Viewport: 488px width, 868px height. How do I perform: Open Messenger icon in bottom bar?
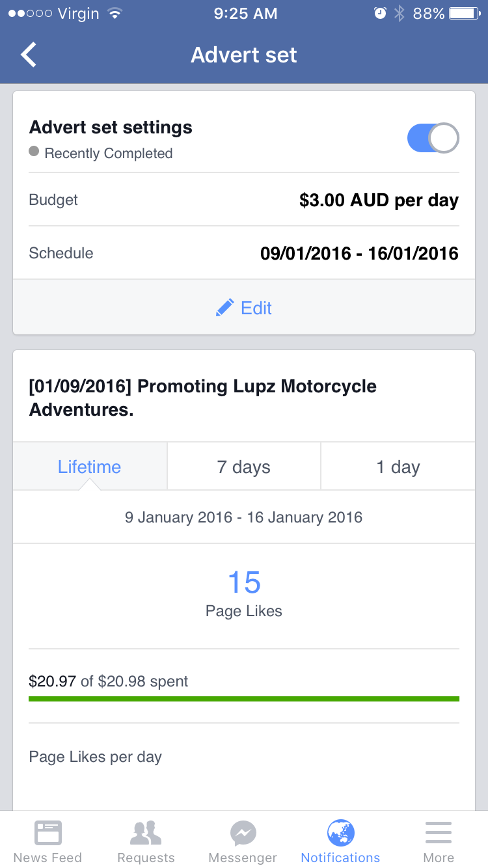click(243, 833)
